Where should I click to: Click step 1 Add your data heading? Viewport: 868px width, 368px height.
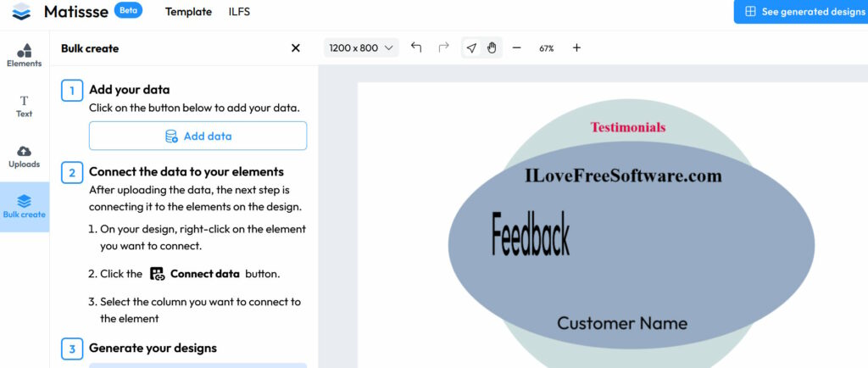tap(130, 90)
